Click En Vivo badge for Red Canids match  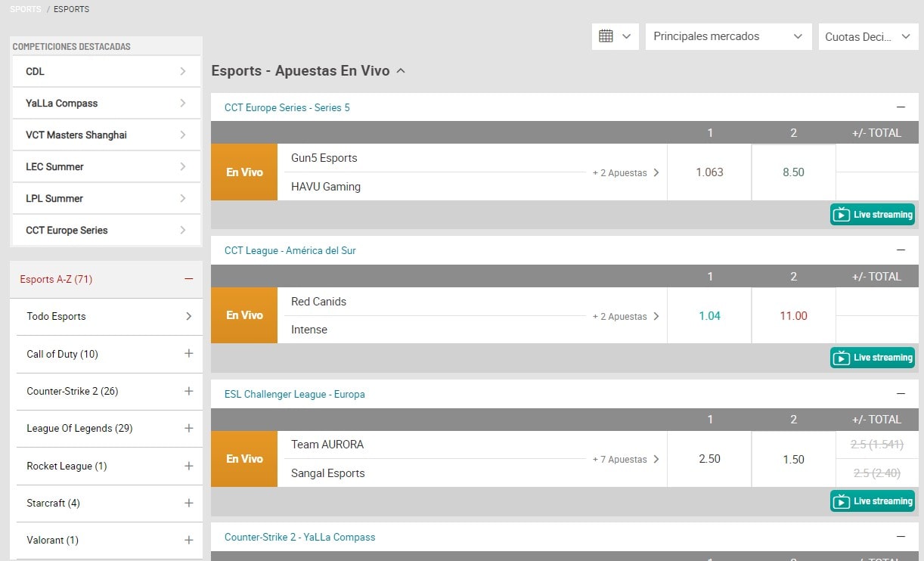pyautogui.click(x=244, y=315)
